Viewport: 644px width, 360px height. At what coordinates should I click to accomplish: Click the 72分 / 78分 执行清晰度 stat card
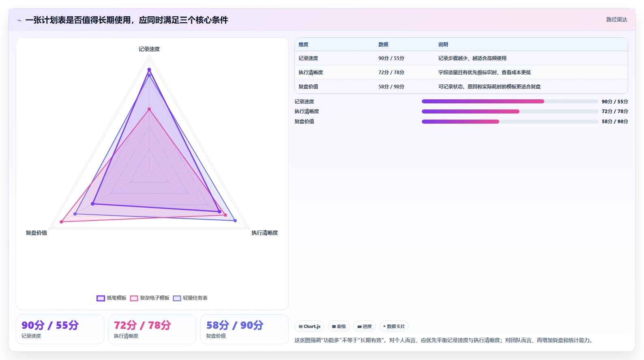coord(152,329)
